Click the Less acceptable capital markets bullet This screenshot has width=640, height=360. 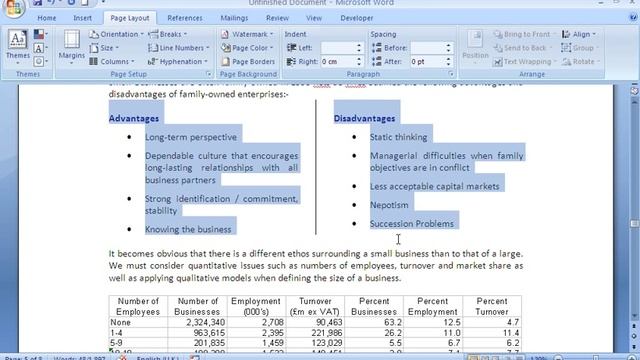(435, 187)
